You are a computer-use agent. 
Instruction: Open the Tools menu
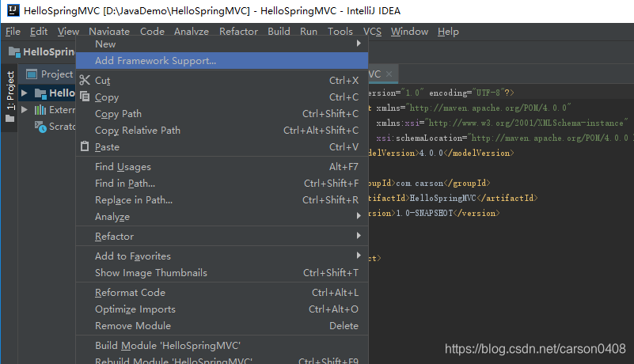point(340,31)
